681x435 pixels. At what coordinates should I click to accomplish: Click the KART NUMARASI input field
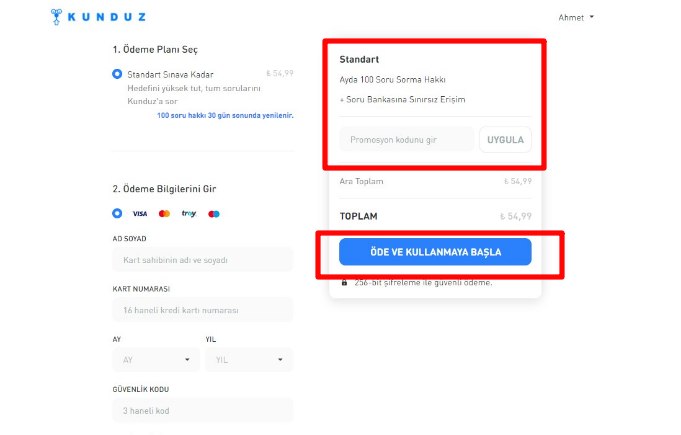(x=203, y=310)
